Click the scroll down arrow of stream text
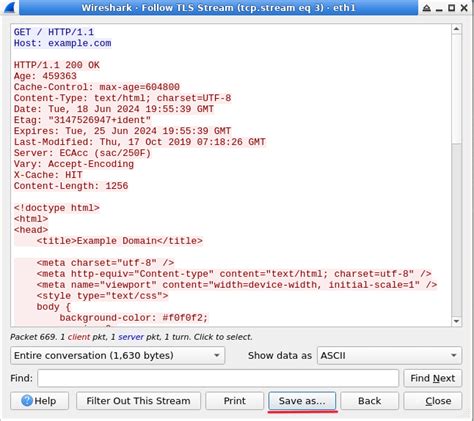Viewport: 474px width, 421px height. [456, 321]
